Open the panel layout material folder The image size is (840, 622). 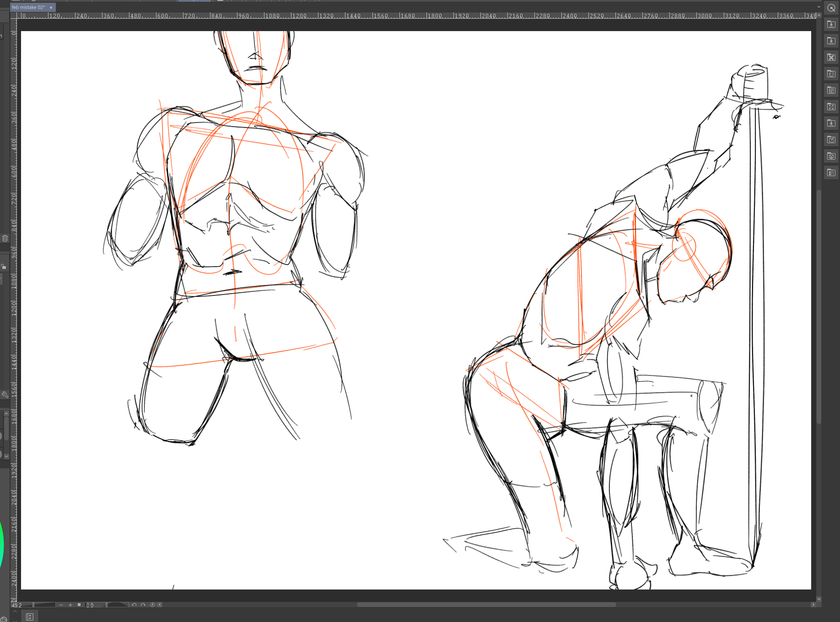pyautogui.click(x=831, y=90)
